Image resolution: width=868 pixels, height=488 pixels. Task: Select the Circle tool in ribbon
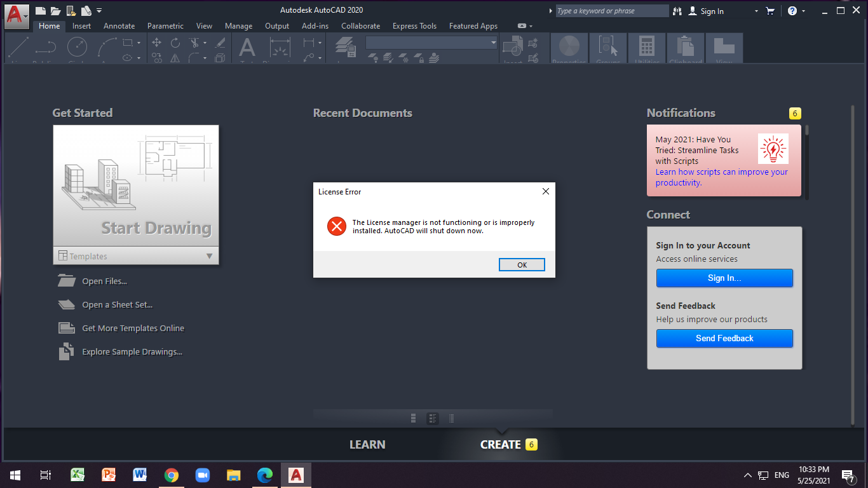77,48
